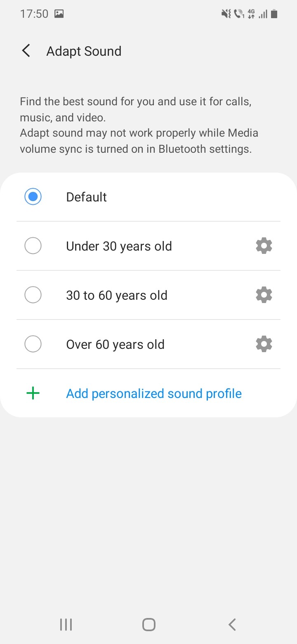
Task: Tap the Adapt Sound page title
Action: point(84,51)
